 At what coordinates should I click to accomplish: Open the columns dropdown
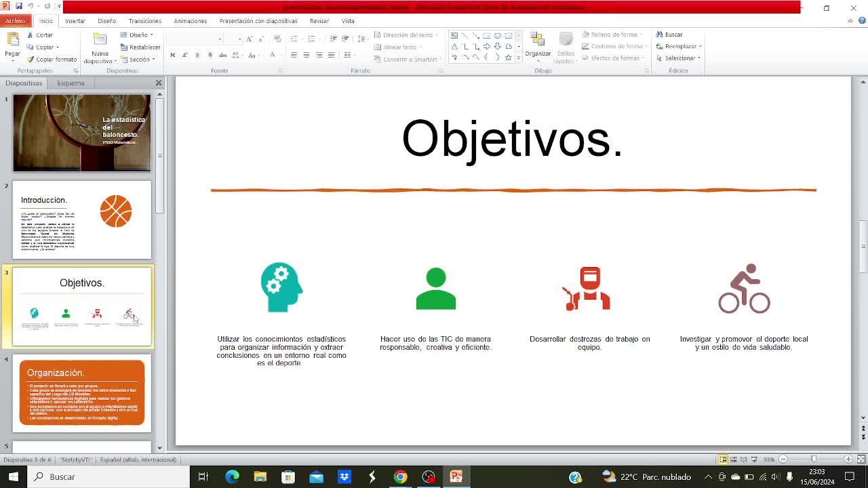(349, 55)
